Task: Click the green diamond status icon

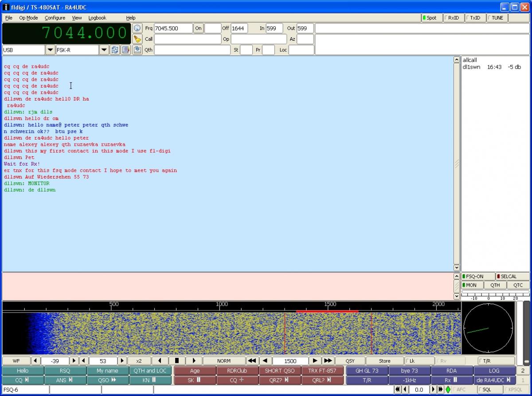Action: [448, 390]
